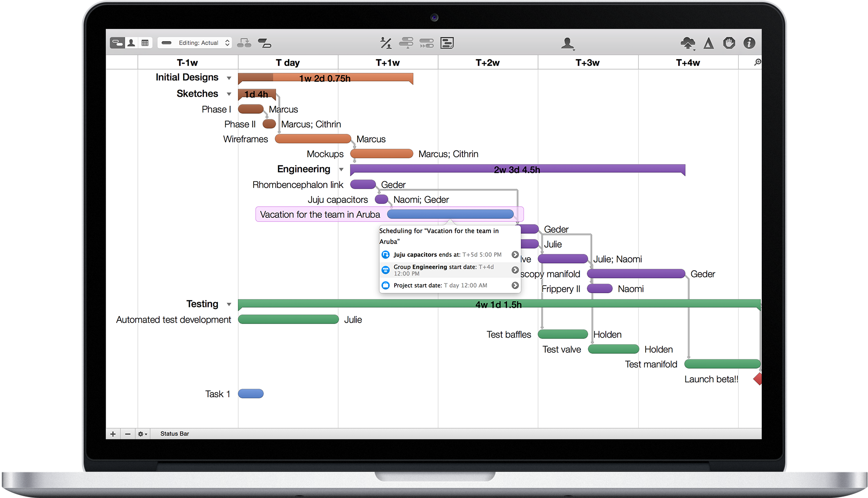Open Project start date detail arrow
The width and height of the screenshot is (868, 498).
pyautogui.click(x=515, y=285)
